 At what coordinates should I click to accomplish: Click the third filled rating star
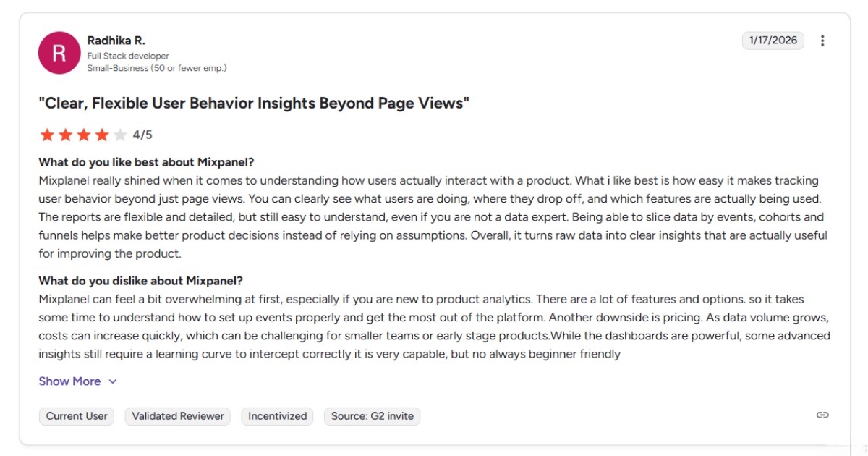pos(83,135)
